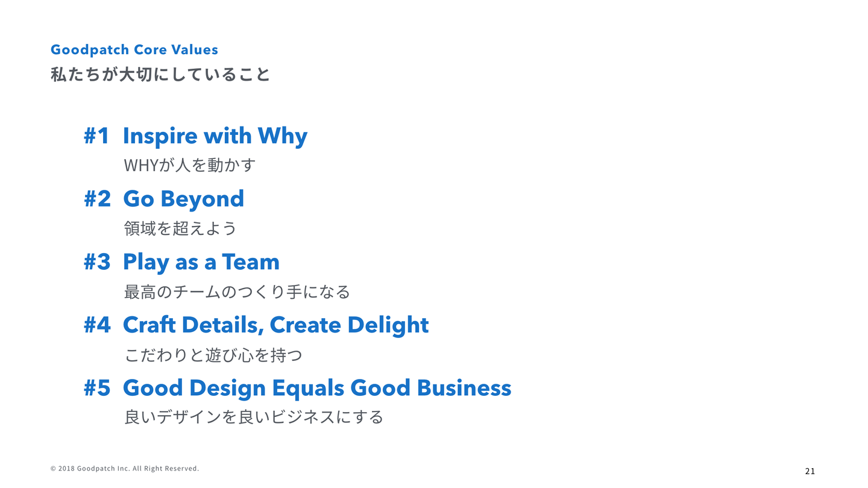Viewport: 868px width, 488px height.
Task: Click the slide page number '21'
Action: point(810,471)
